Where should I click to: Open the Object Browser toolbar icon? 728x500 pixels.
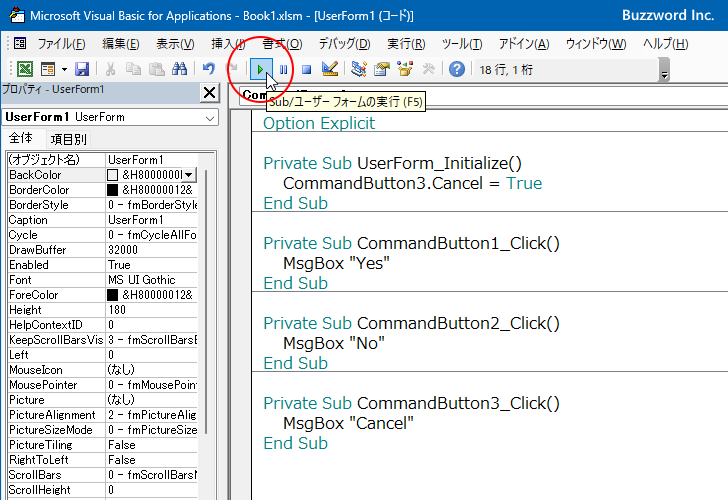(x=405, y=69)
